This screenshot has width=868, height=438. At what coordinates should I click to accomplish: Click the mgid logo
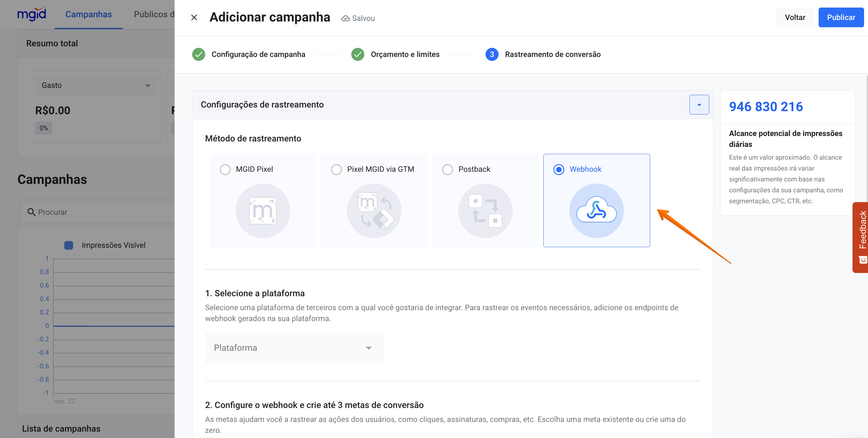(31, 14)
